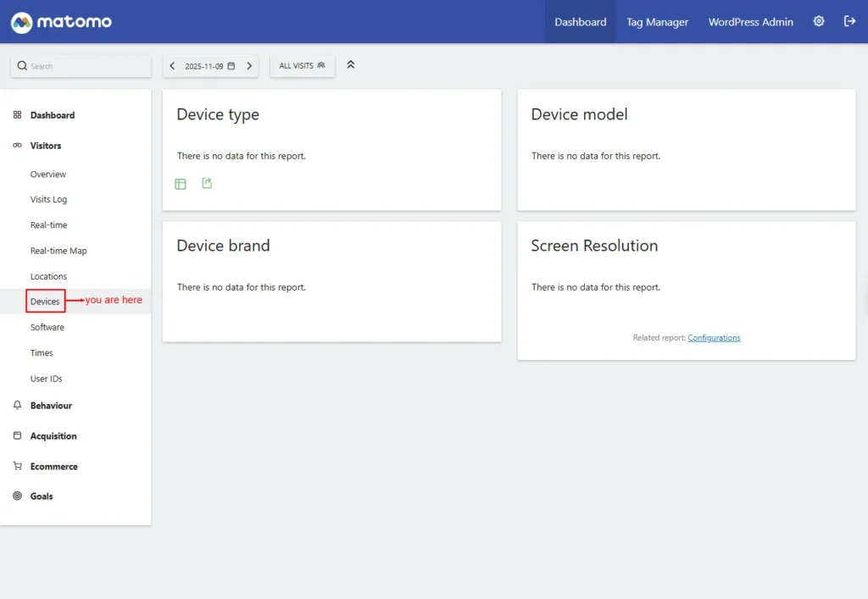The width and height of the screenshot is (868, 599).
Task: Click the table visualization icon under Device type
Action: (181, 184)
